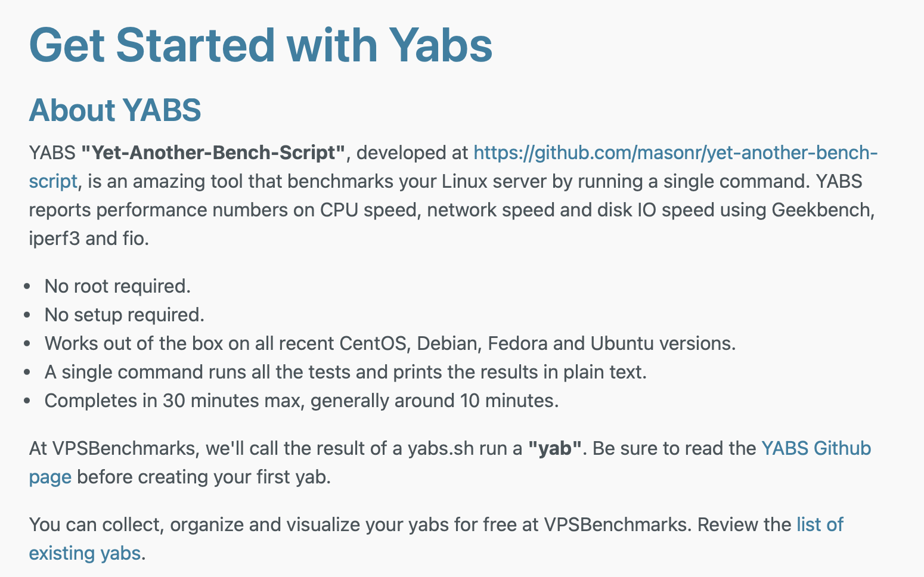Click the "Get Started with Yabs" title
924x577 pixels.
(261, 45)
